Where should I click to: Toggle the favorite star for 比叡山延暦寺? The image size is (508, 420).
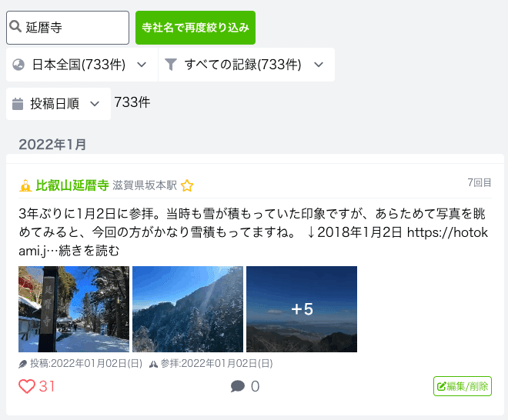pyautogui.click(x=187, y=186)
